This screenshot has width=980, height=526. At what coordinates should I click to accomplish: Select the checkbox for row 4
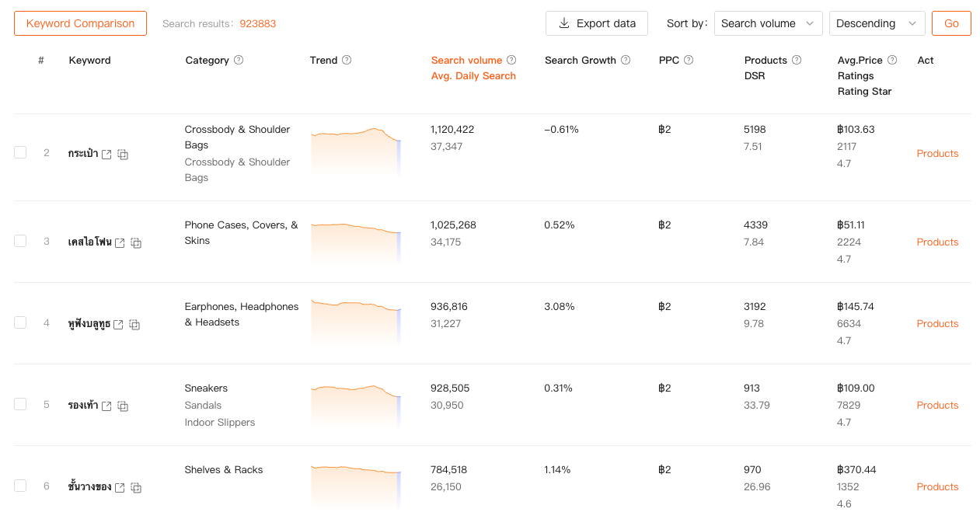[20, 322]
